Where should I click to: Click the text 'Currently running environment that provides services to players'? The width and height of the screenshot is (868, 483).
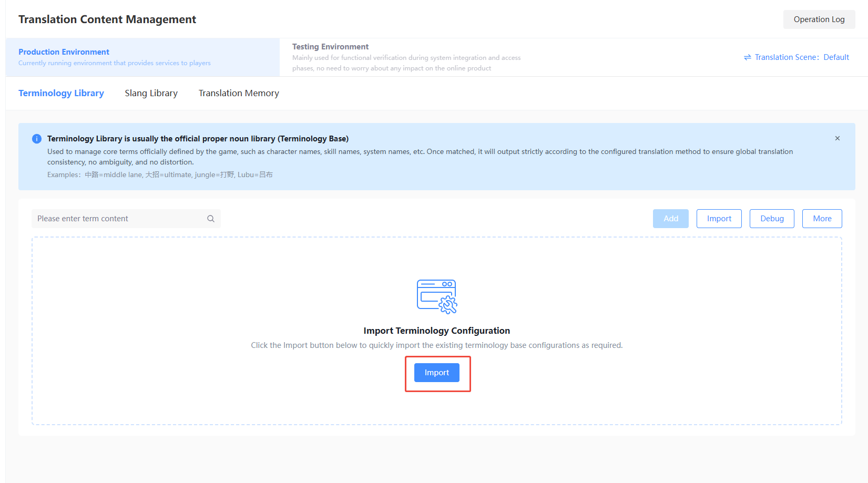pos(115,63)
